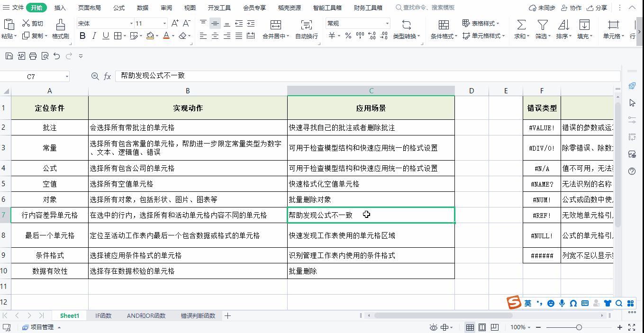Click the cell borders icon
Image resolution: width=644 pixels, height=333 pixels.
point(118,36)
